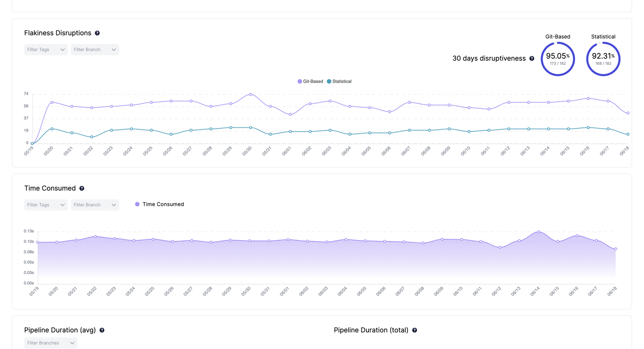Expand the Filter Branches dropdown

coord(51,343)
